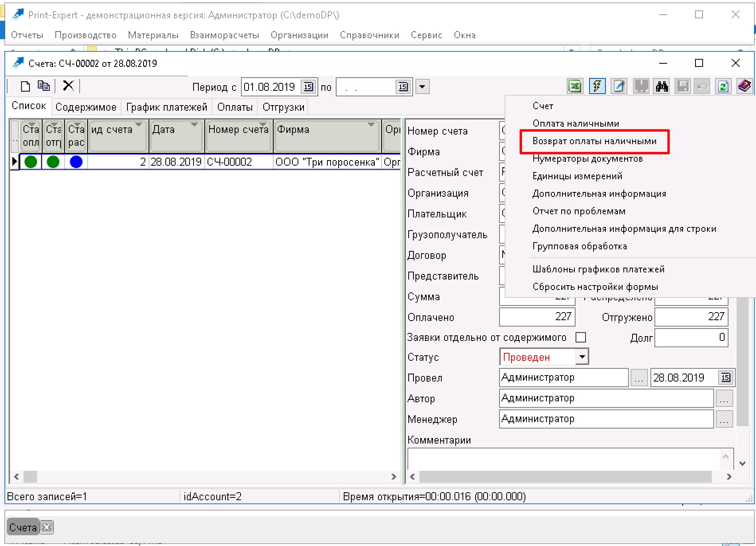Image resolution: width=756 pixels, height=546 pixels.
Task: Open the Справочники menu
Action: (369, 35)
